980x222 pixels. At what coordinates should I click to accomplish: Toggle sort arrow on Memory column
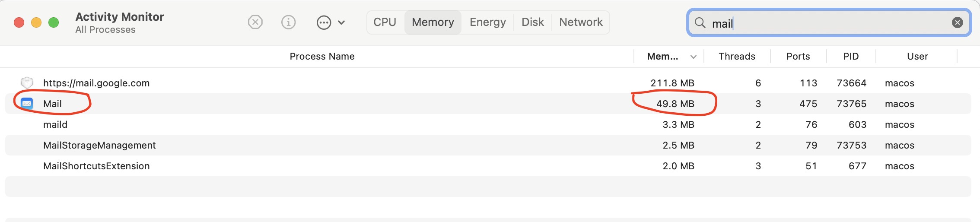click(x=694, y=57)
